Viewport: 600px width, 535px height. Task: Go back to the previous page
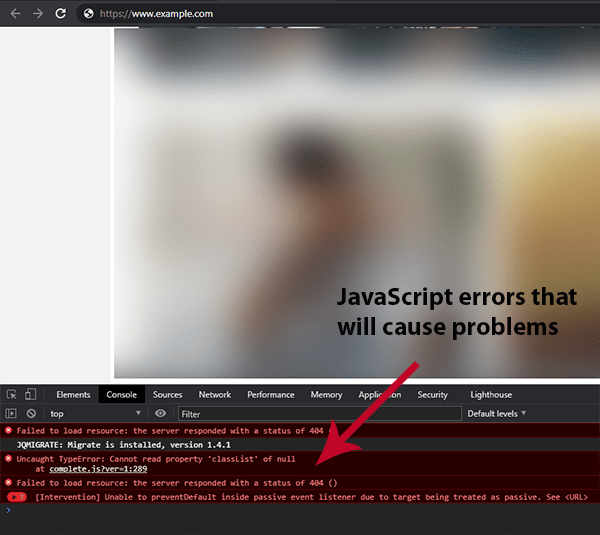coord(15,14)
